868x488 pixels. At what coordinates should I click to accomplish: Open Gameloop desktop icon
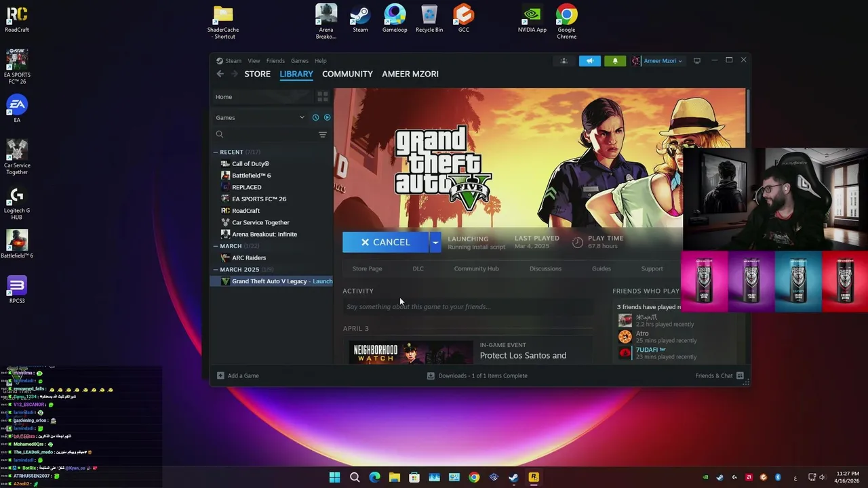click(395, 18)
